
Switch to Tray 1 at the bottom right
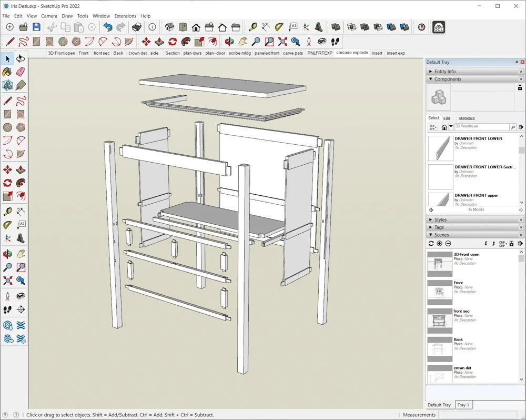463,405
